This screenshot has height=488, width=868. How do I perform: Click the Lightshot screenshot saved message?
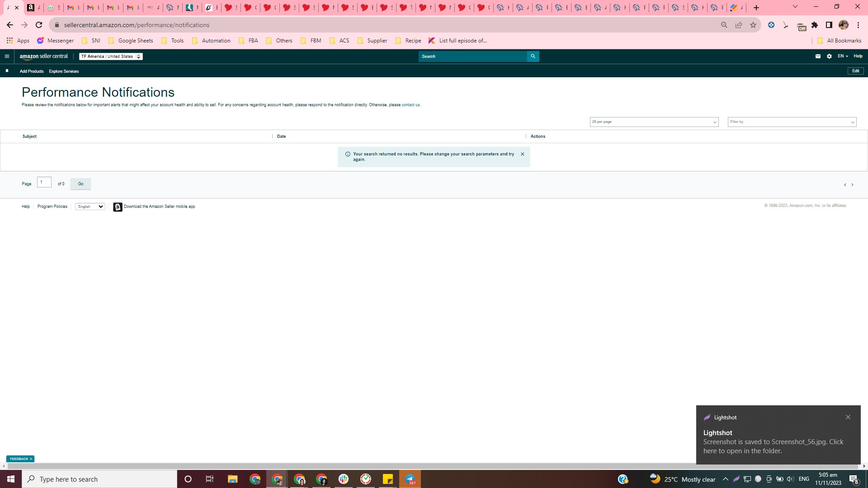tap(773, 446)
